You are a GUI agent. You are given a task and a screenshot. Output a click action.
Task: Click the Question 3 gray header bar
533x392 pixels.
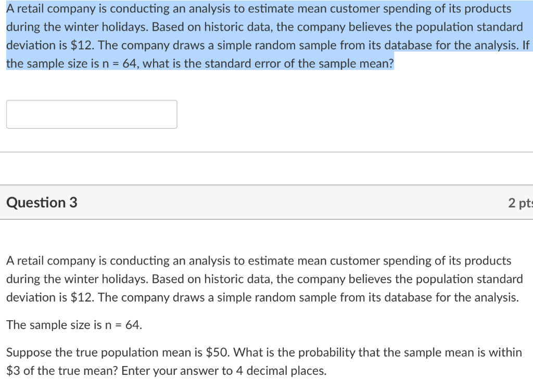pos(260,202)
